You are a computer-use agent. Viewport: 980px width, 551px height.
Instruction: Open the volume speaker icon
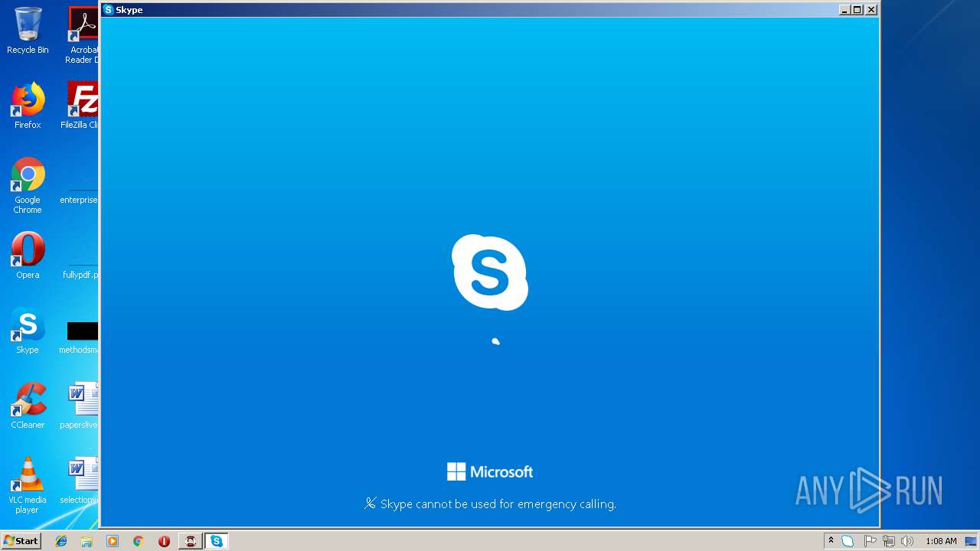[x=907, y=541]
